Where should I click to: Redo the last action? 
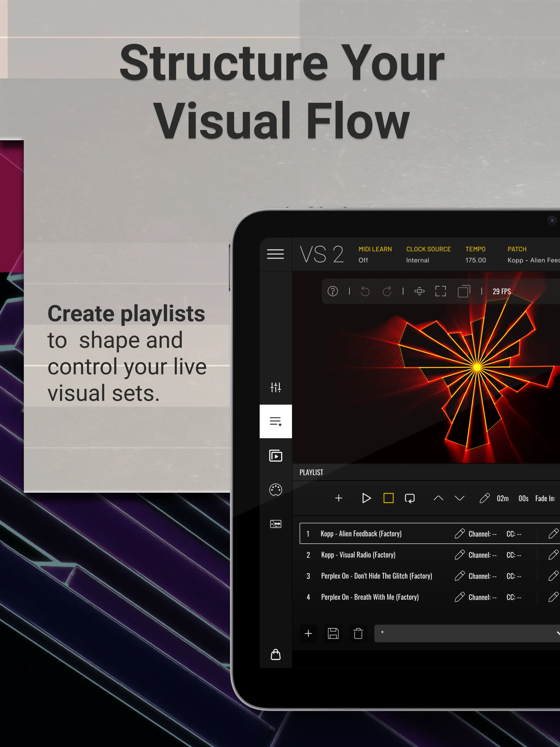click(387, 291)
